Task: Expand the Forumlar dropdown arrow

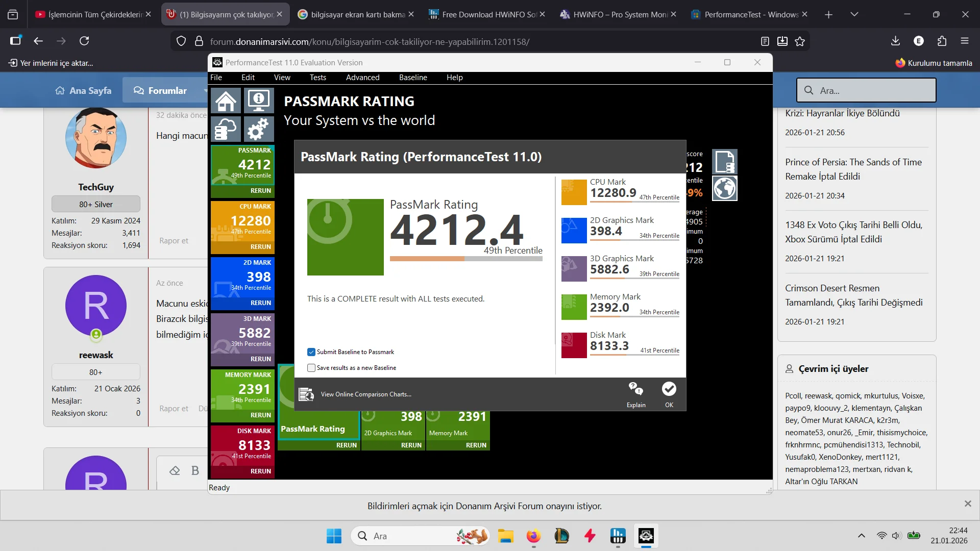Action: pyautogui.click(x=205, y=91)
